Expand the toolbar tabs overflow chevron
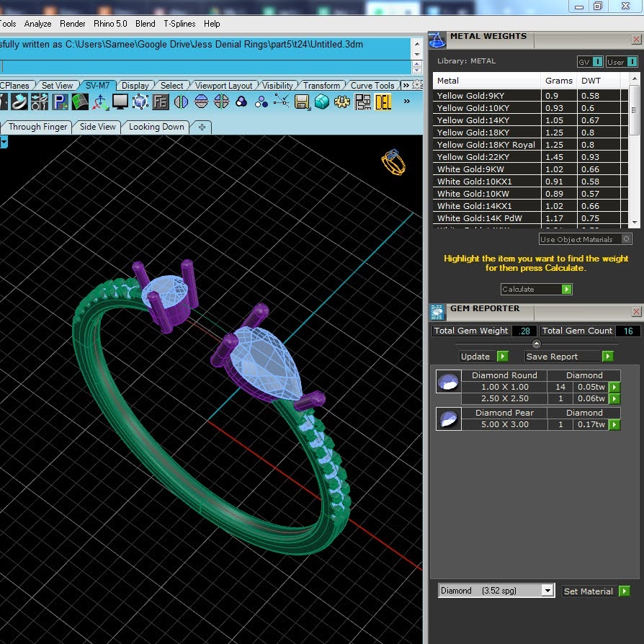The width and height of the screenshot is (644, 644). pyautogui.click(x=406, y=86)
